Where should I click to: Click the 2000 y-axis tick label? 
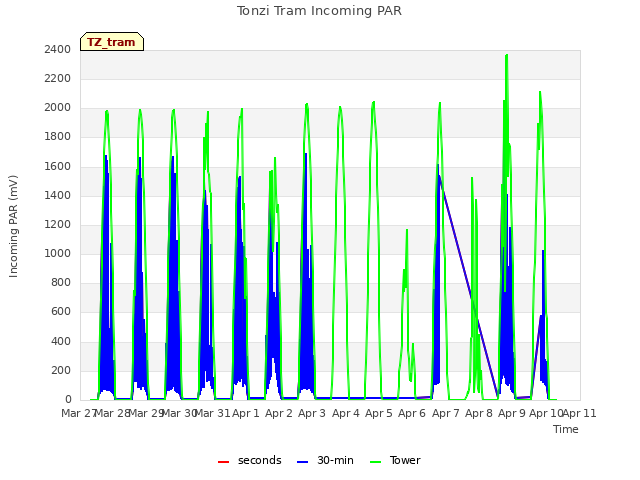point(58,108)
